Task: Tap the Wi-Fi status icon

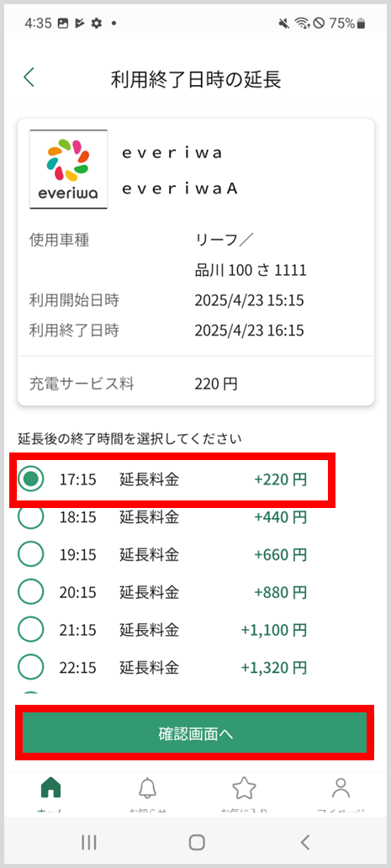Action: click(x=302, y=24)
